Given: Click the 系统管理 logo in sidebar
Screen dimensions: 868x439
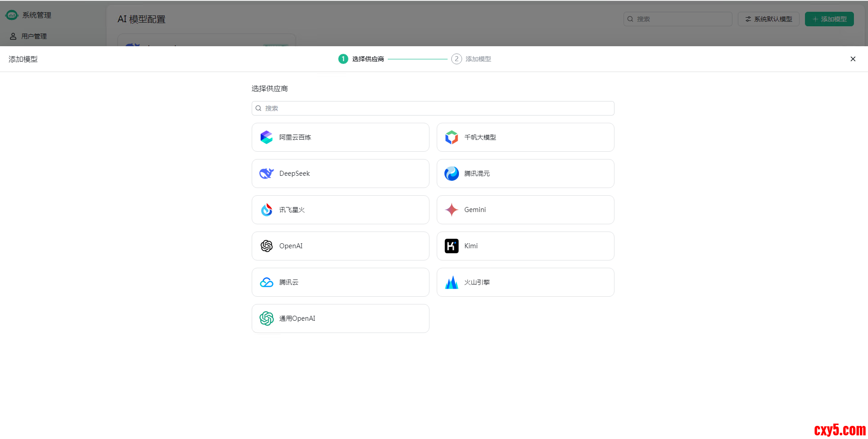Looking at the screenshot, I should 12,15.
